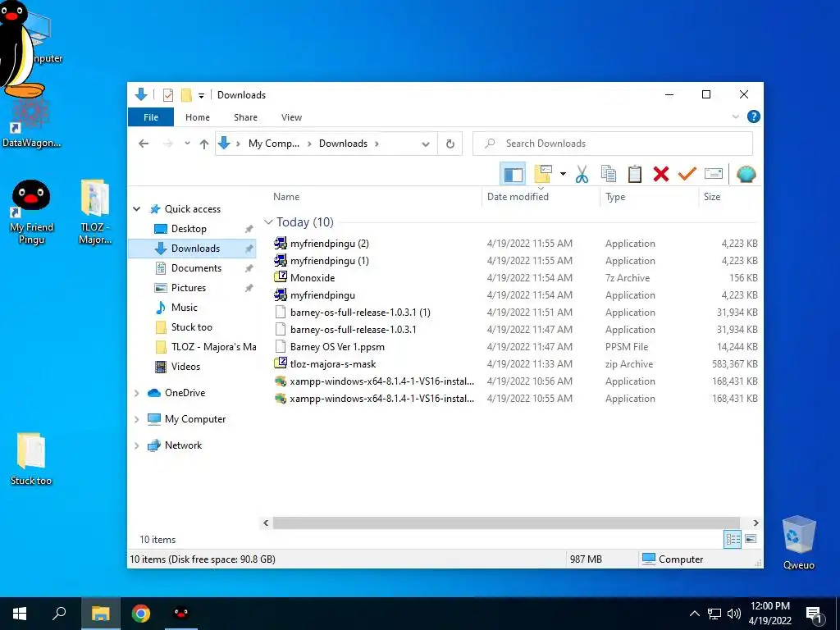Open Google Chrome from the taskbar

(141, 614)
